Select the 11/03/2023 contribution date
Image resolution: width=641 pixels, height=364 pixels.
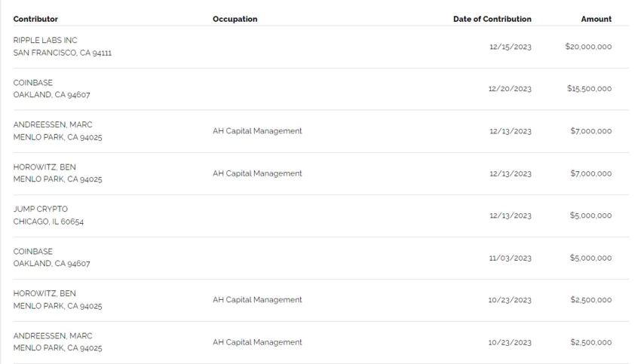511,258
